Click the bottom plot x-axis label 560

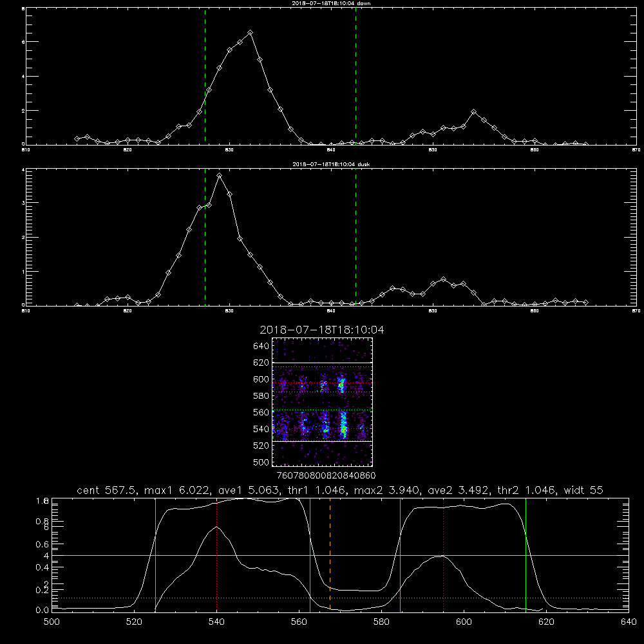(299, 622)
